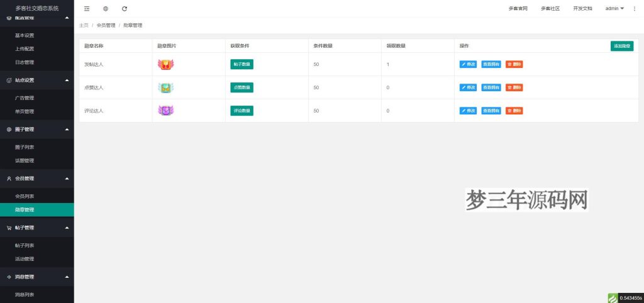Open 广告管理 in the sidebar
Screen dimensions: 644x303
(25, 98)
